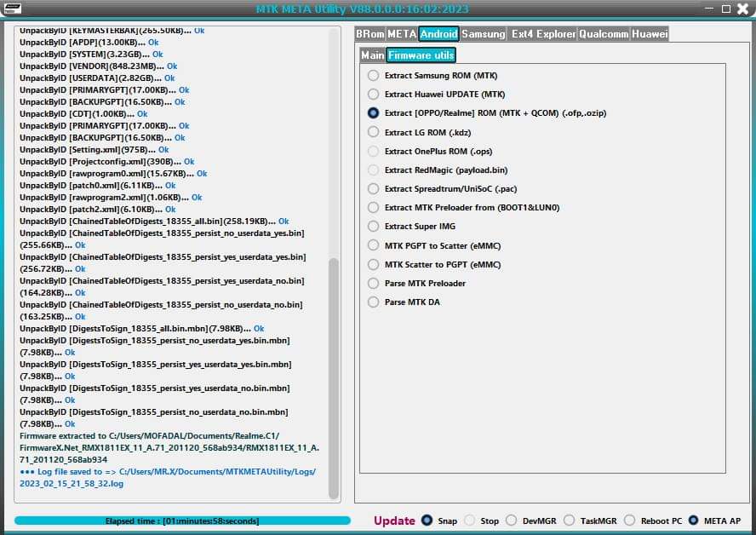
Task: Select Extract MTK Preloader from BOOT1&LUN0
Action: [x=373, y=207]
